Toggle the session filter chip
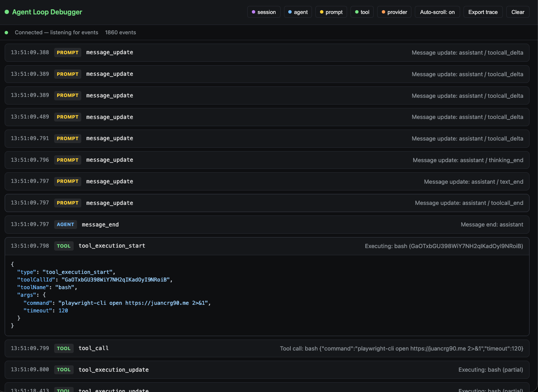Screen dimensions: 538x392 click(264, 12)
